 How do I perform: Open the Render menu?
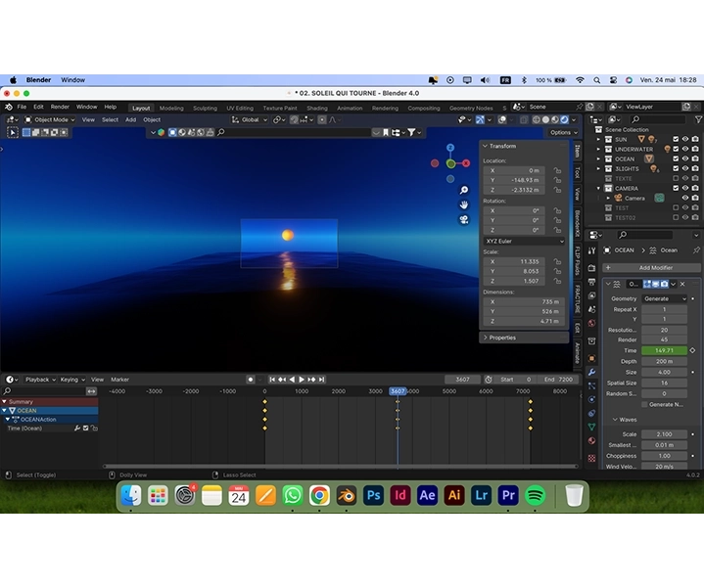click(x=60, y=107)
